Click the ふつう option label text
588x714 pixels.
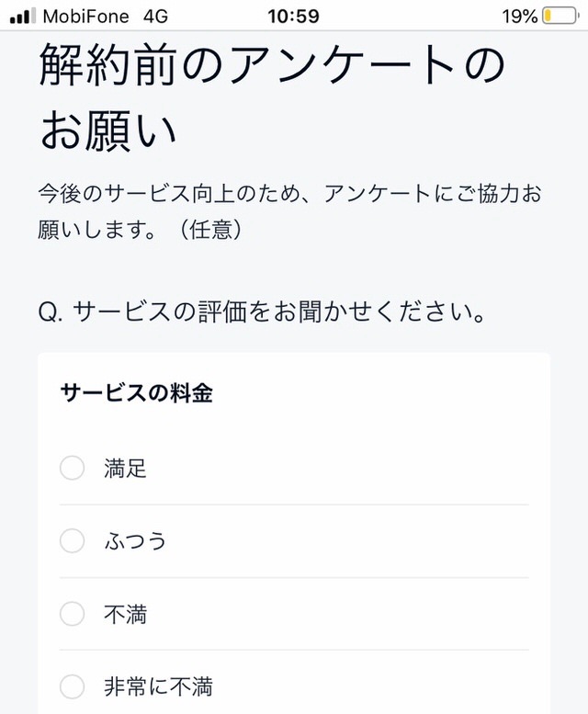click(x=136, y=541)
